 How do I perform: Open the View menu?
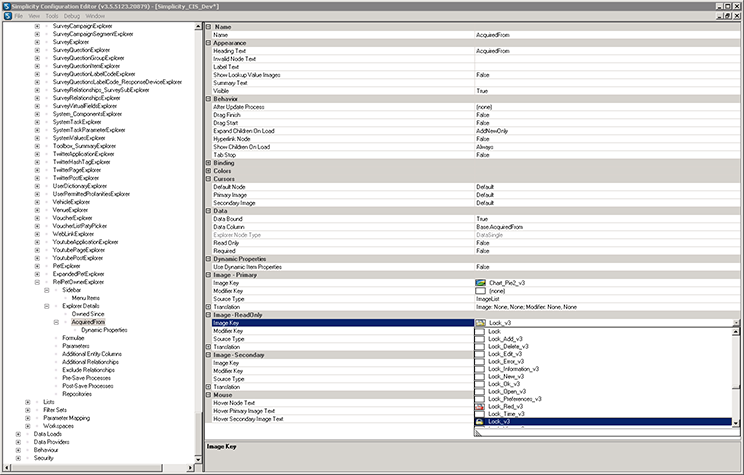[34, 16]
